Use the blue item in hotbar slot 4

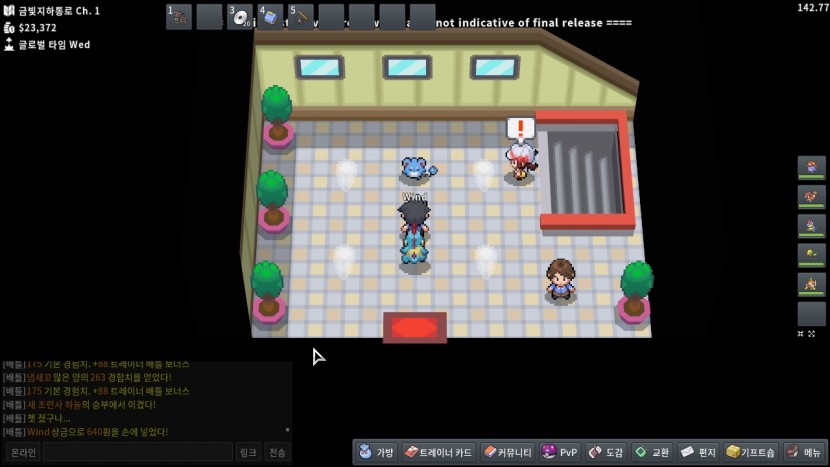click(271, 17)
